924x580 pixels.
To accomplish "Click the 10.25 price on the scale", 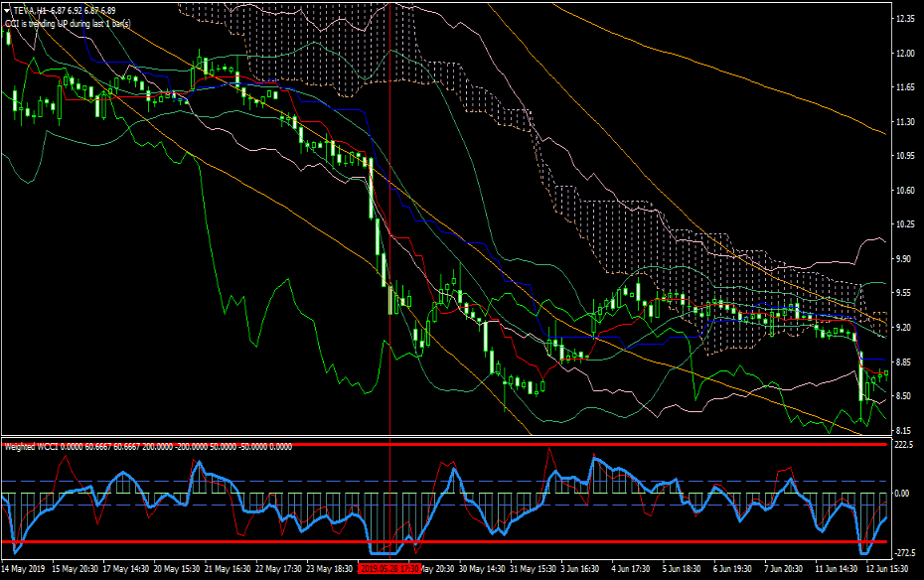I will [x=903, y=224].
